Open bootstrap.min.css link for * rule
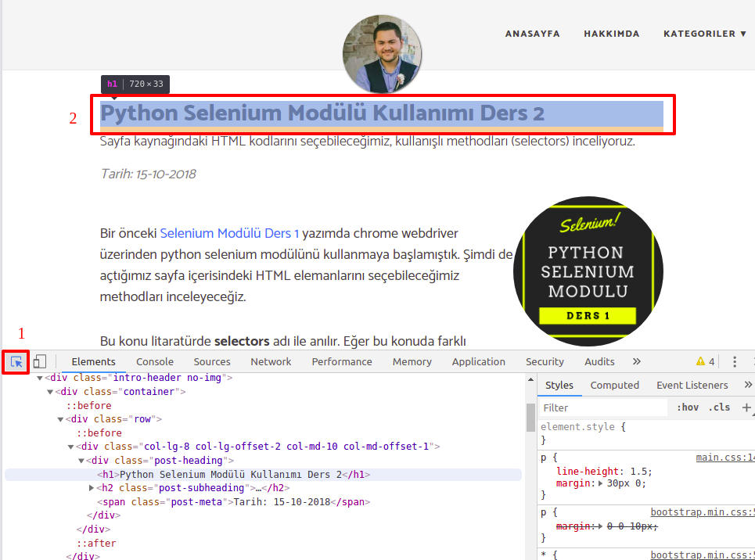Viewport: 755px width, 560px height. pos(703,555)
